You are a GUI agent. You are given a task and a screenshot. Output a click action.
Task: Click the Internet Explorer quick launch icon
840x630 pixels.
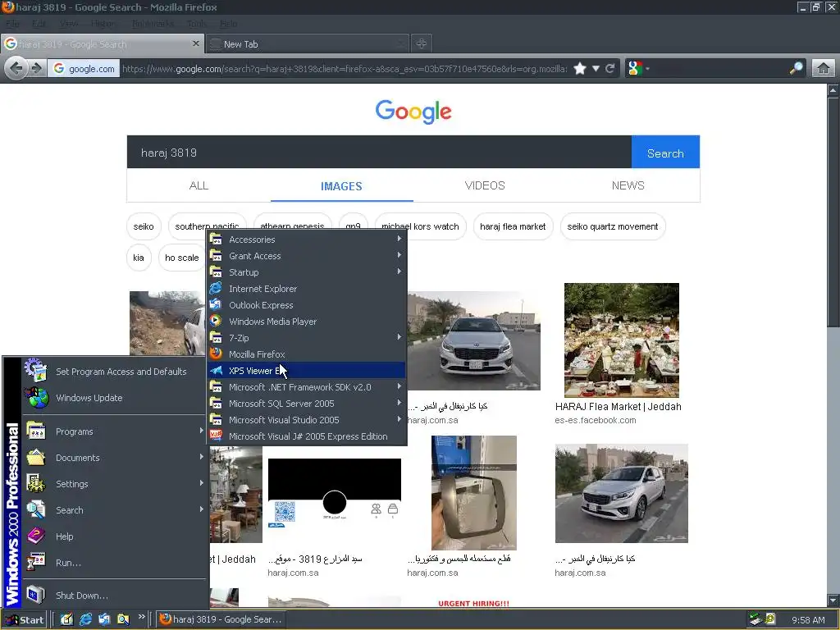pyautogui.click(x=85, y=619)
